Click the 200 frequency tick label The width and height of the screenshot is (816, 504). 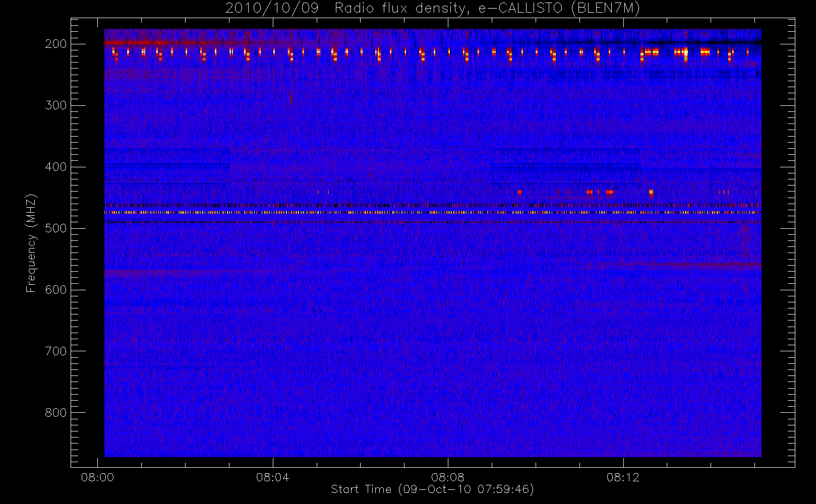coord(56,44)
